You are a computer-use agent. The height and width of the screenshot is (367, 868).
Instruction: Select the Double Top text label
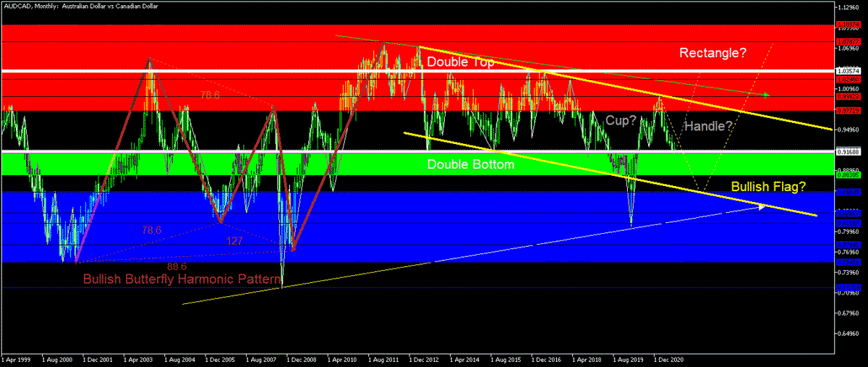coord(461,62)
